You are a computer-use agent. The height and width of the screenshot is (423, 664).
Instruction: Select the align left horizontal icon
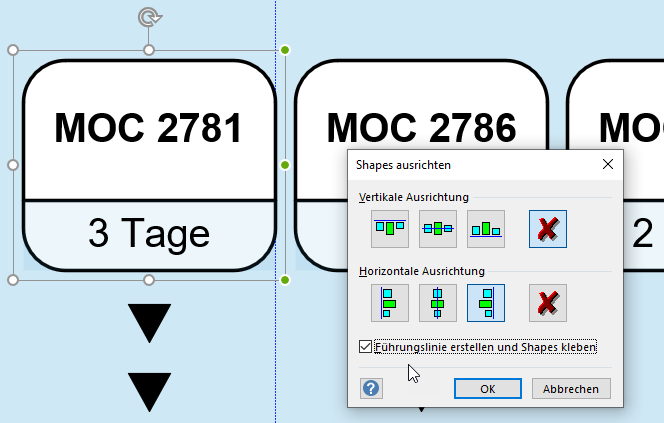(390, 302)
